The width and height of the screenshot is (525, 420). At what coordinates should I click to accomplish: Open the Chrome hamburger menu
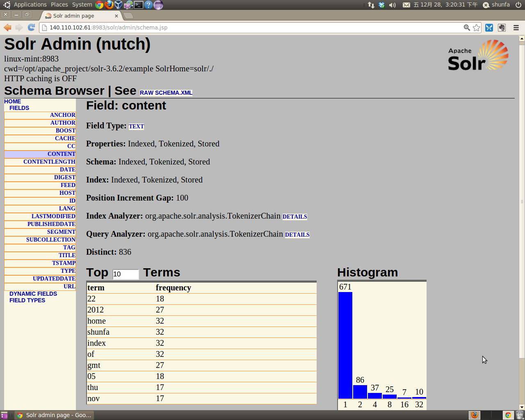click(516, 27)
